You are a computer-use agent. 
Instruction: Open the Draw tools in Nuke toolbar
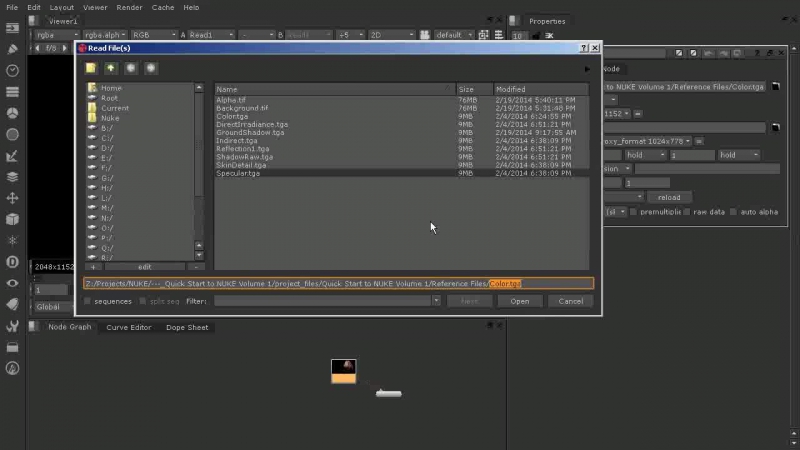[12, 49]
